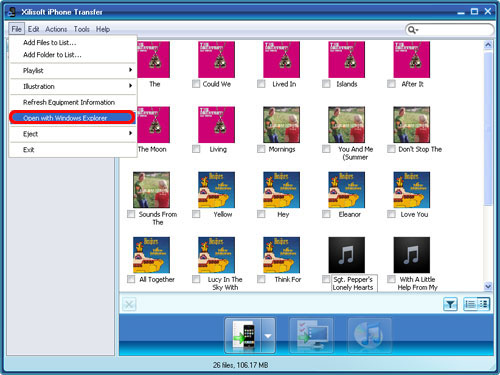Click the scrollbar down arrow
This screenshot has height=375, width=500.
click(x=488, y=286)
